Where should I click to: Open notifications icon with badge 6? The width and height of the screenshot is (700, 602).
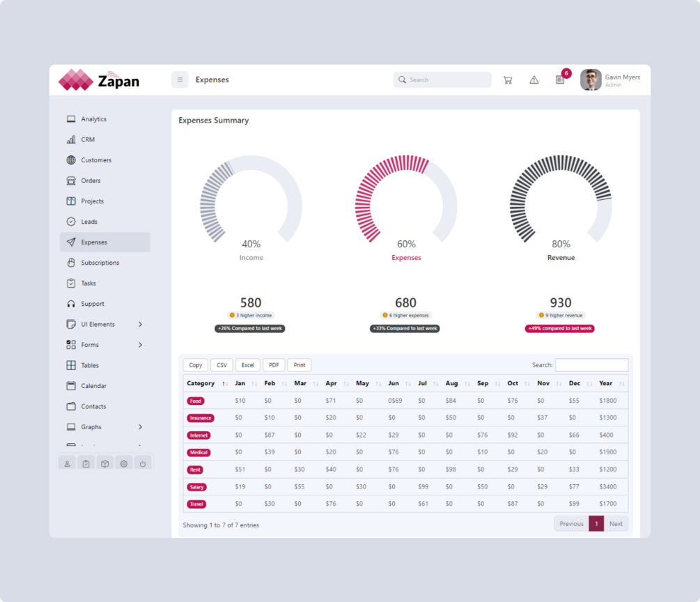[560, 79]
